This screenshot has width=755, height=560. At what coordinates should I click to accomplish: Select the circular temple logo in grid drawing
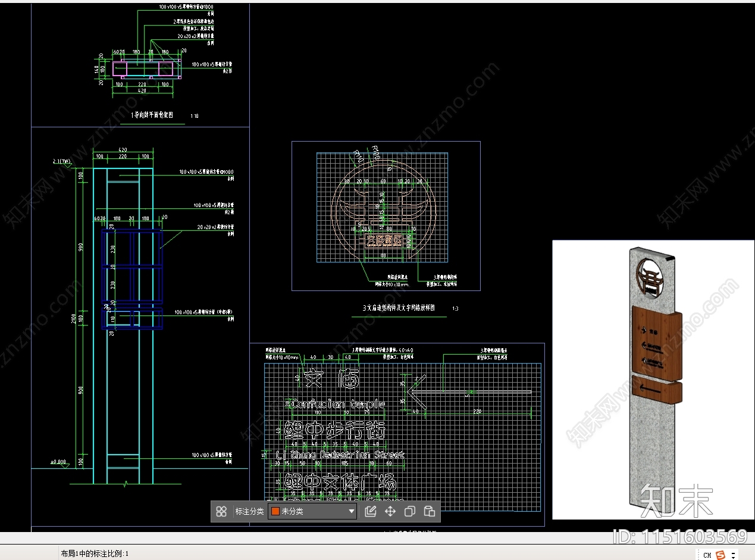point(383,208)
